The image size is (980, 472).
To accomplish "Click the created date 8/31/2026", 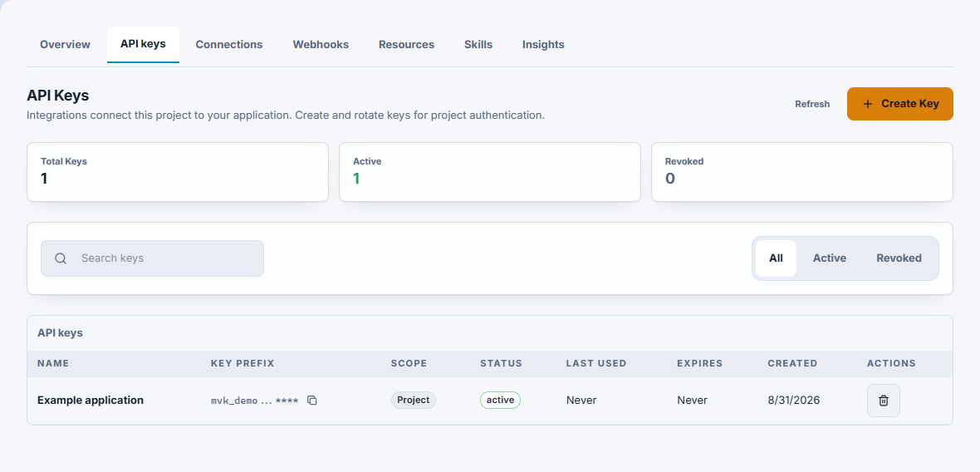I will pyautogui.click(x=793, y=400).
